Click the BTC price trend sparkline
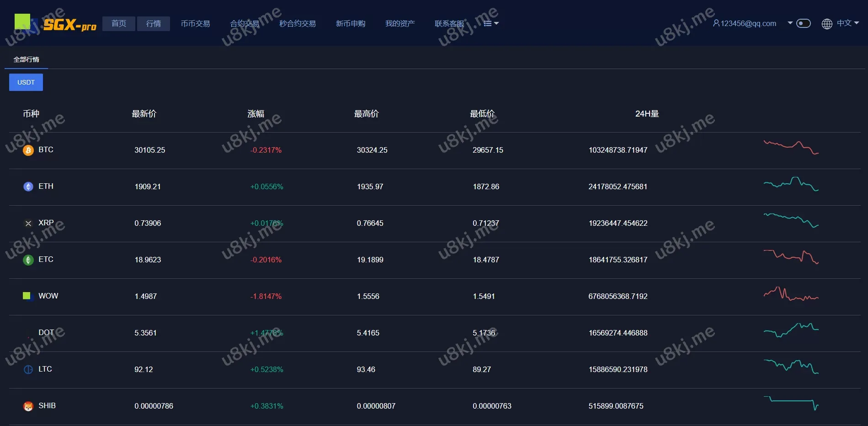Screen dimensions: 868x426 tap(791, 147)
